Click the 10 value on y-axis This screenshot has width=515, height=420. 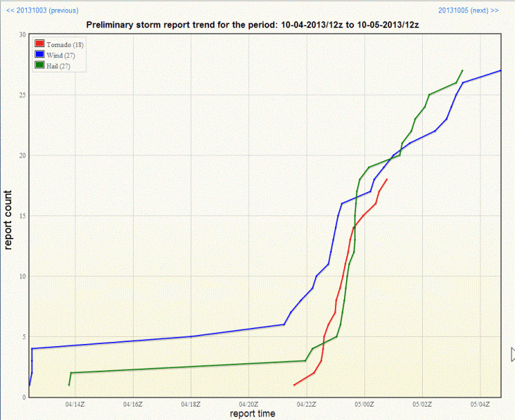tap(23, 276)
